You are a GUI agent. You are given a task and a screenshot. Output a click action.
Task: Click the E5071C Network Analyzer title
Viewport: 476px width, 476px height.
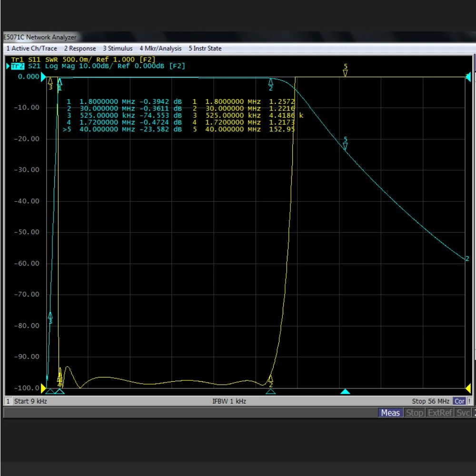[40, 37]
